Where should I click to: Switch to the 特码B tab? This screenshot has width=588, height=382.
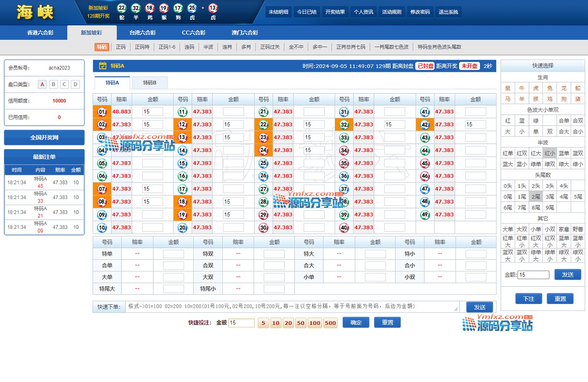150,83
